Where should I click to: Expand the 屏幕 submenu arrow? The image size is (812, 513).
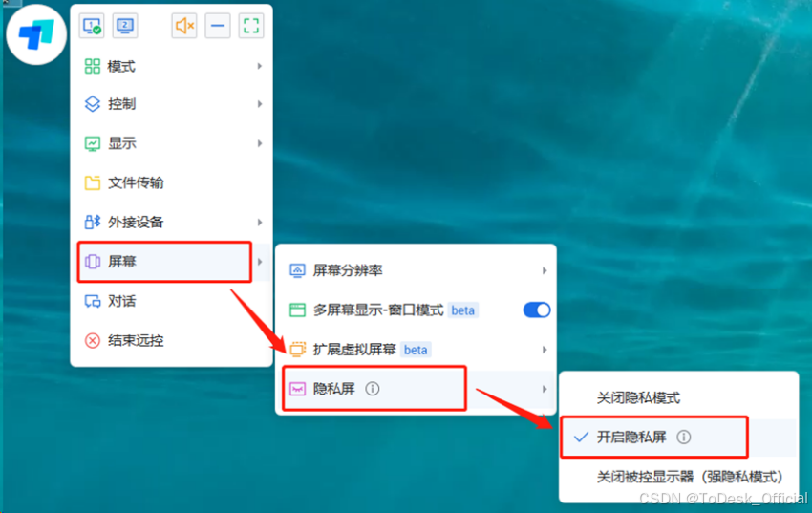tap(260, 262)
